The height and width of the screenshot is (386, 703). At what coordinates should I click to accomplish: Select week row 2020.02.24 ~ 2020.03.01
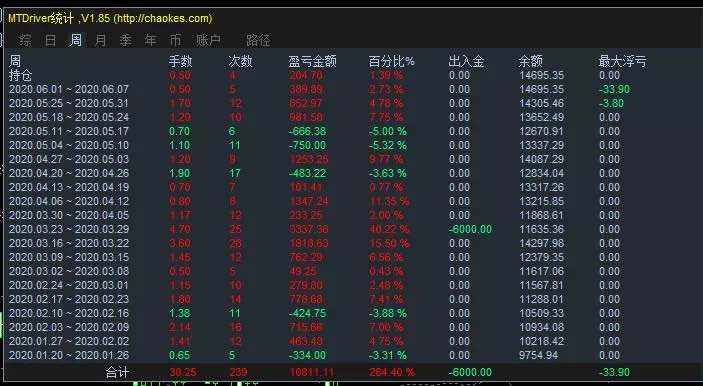[69, 285]
